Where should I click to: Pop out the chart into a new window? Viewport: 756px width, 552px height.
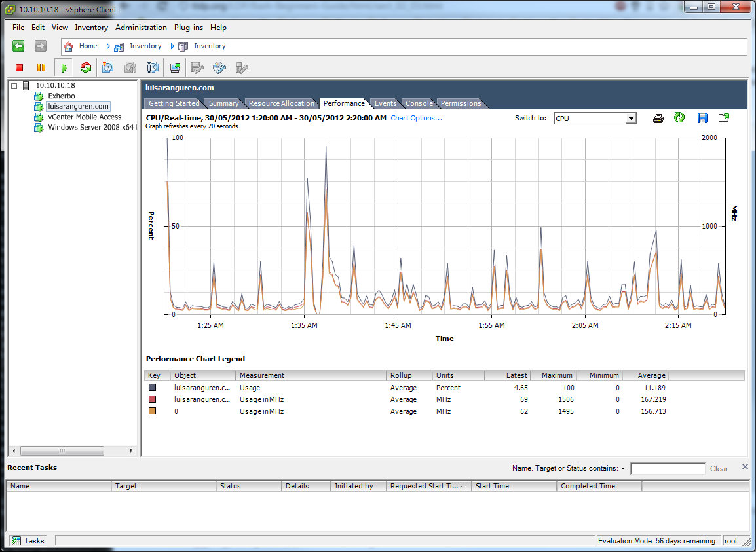[723, 118]
